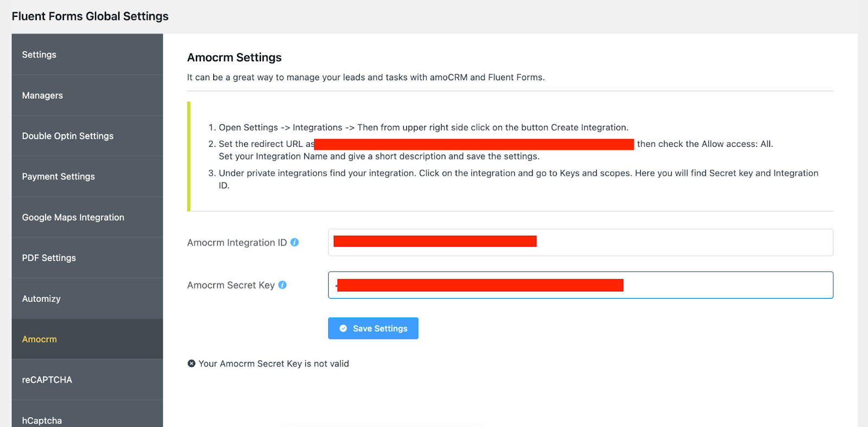Image resolution: width=868 pixels, height=427 pixels.
Task: Click 'Your Amocrm Secret Key is not valid' message
Action: [273, 364]
